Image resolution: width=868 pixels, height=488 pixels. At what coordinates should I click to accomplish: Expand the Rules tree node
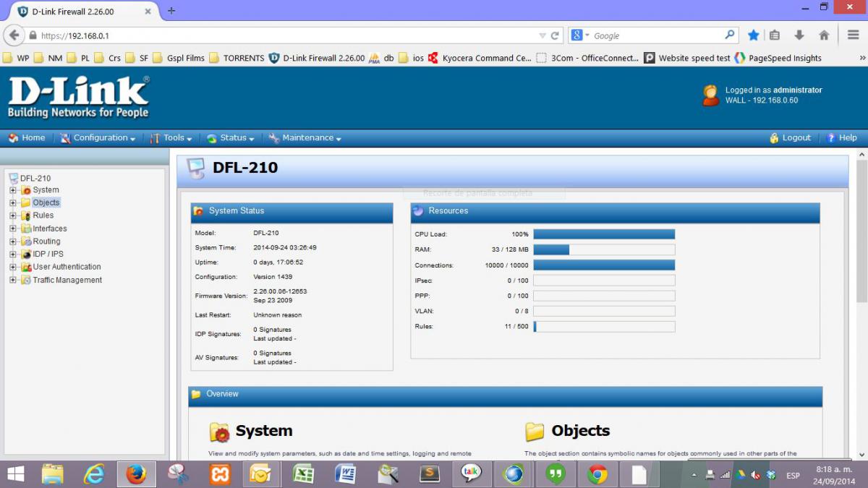coord(12,215)
